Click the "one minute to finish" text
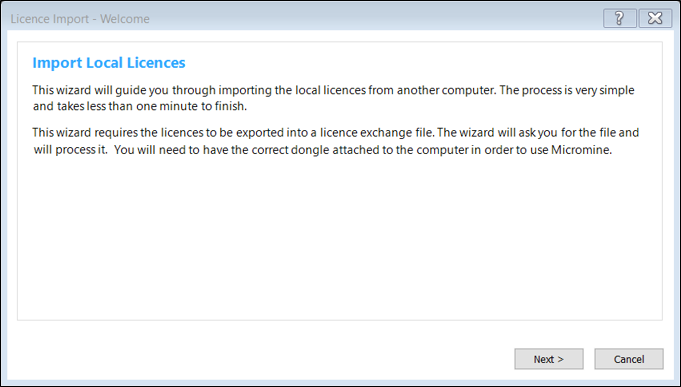The image size is (681, 387). tap(191, 106)
